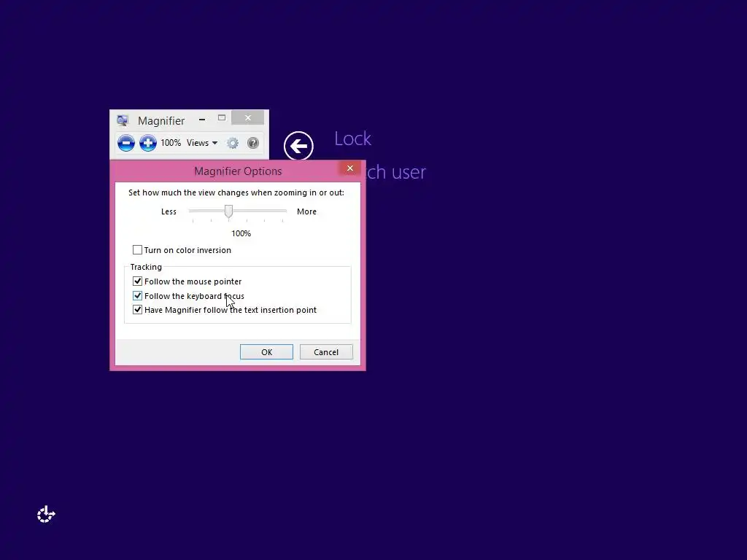The image size is (747, 560).
Task: Minimize the Magnifier window
Action: click(x=202, y=119)
